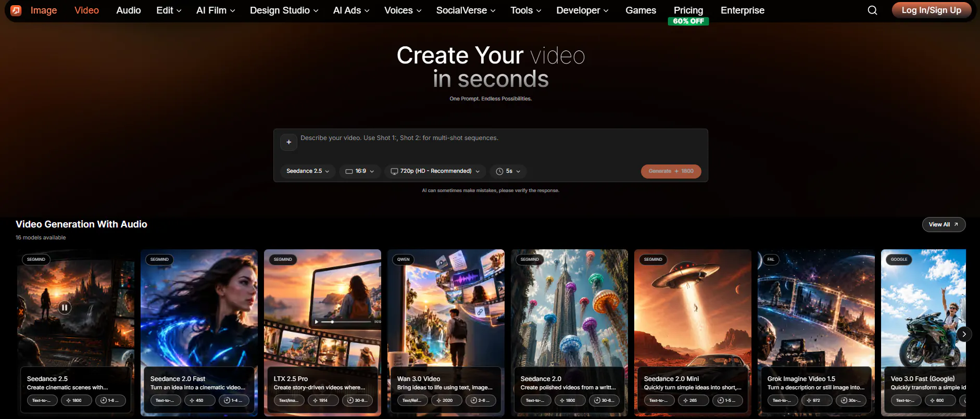
Task: Expand the Tools menu
Action: [525, 10]
